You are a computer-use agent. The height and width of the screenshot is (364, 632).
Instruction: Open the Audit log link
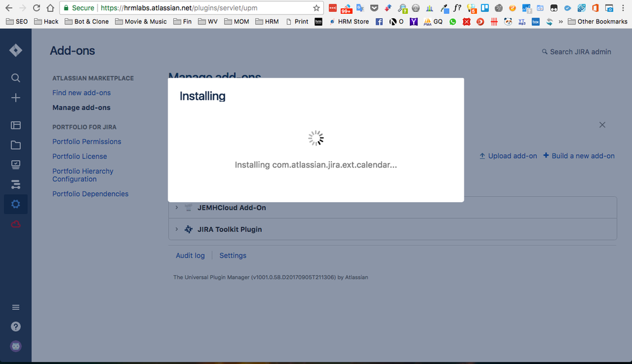190,255
